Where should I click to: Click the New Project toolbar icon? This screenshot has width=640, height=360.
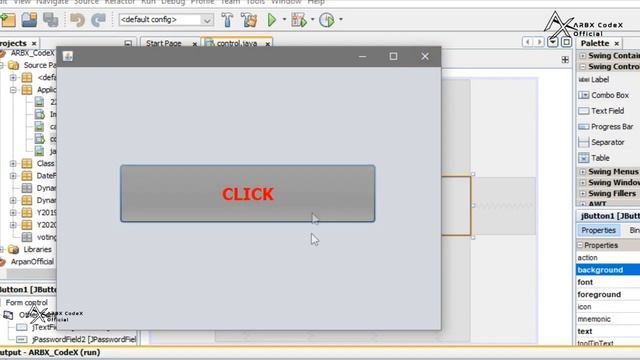[x=7, y=20]
